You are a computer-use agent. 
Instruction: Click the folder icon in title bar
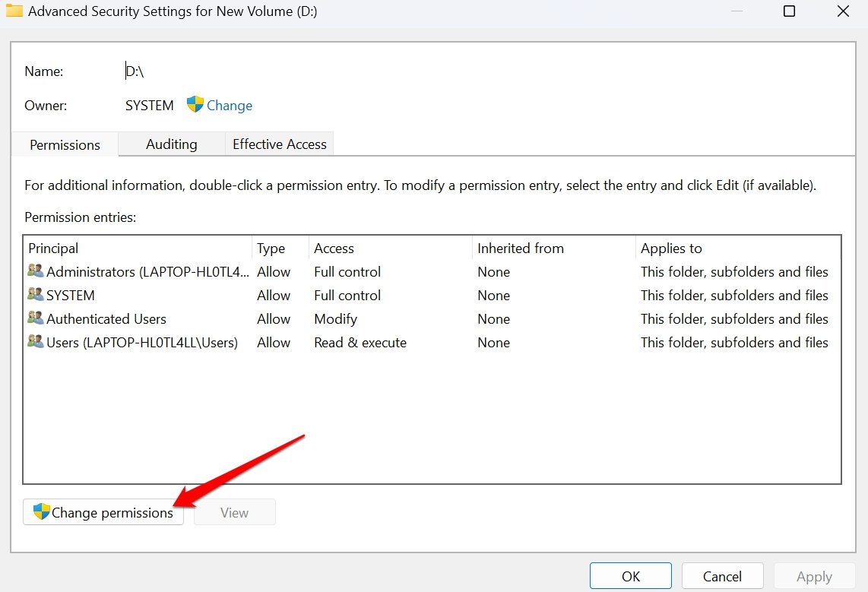pyautogui.click(x=14, y=11)
